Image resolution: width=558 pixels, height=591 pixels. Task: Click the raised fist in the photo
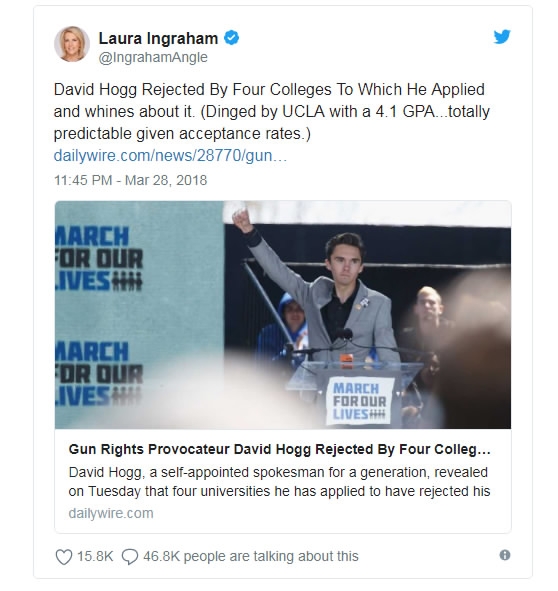click(x=242, y=220)
